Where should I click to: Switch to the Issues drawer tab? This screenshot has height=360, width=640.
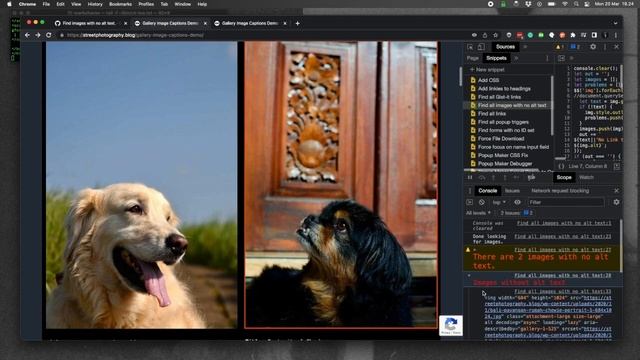tap(512, 191)
